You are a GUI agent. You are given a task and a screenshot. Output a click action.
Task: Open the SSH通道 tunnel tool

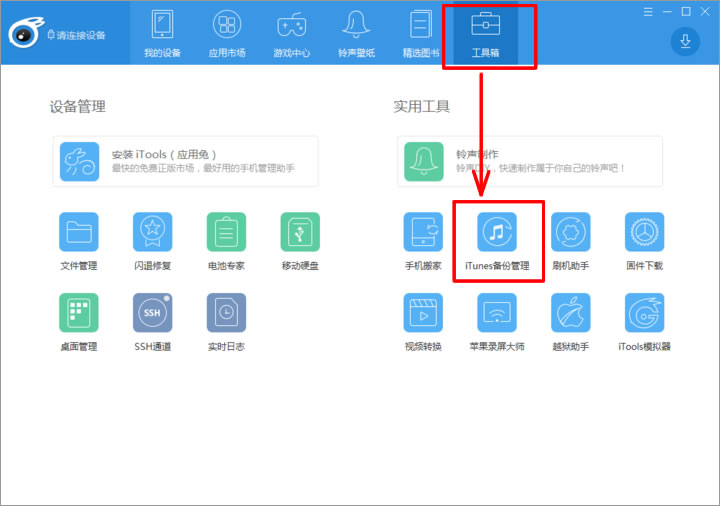point(152,313)
